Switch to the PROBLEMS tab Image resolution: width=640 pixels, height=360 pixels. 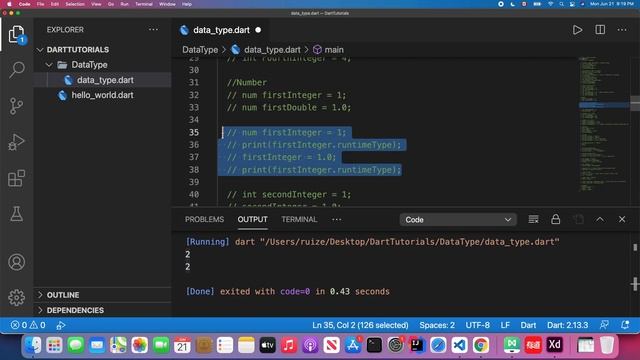[x=204, y=220]
